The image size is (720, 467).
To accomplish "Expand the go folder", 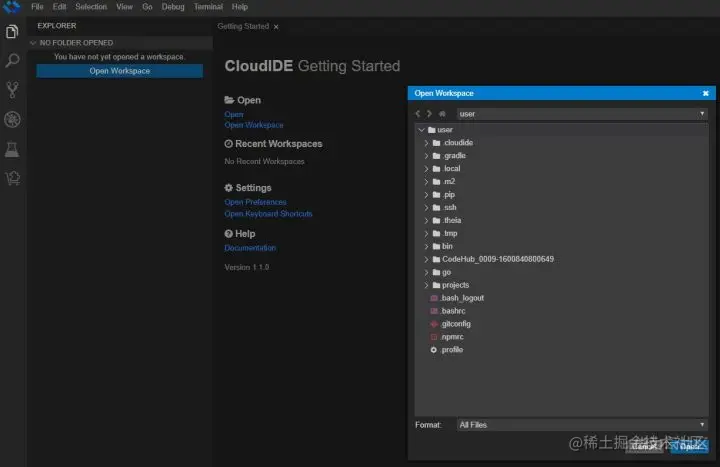I will pos(426,272).
